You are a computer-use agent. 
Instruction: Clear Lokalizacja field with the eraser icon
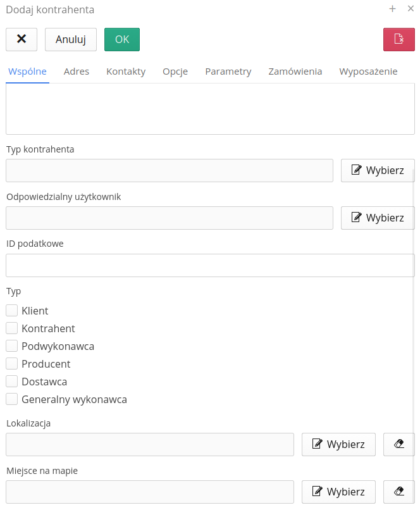[399, 444]
